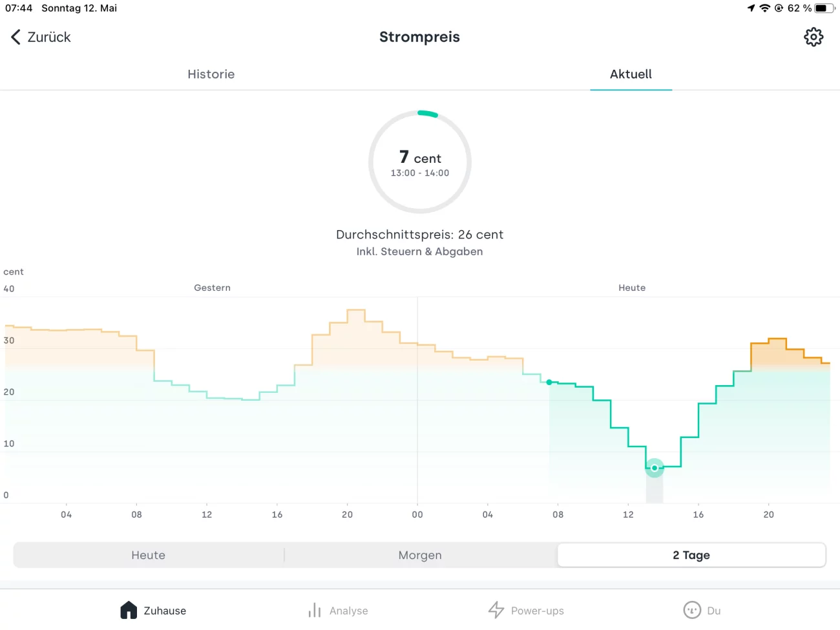Tap the orange evening price peak on chart
Screen dimensions: 840x630
[x=777, y=339]
